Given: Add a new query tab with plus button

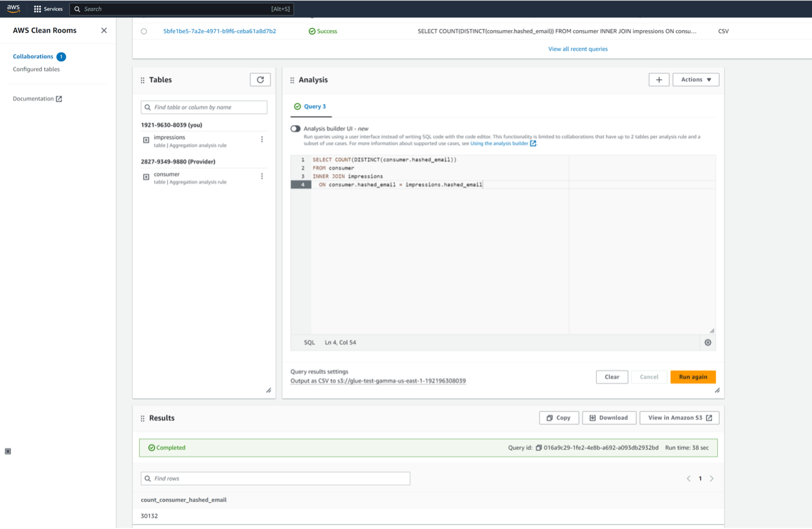Looking at the screenshot, I should [659, 80].
